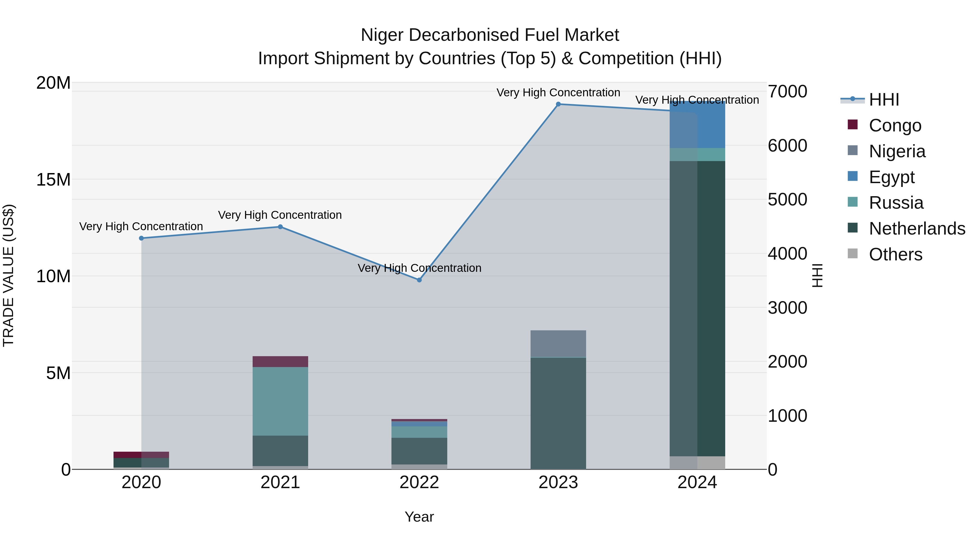
Task: Click the 2022 x-axis label
Action: pos(419,482)
